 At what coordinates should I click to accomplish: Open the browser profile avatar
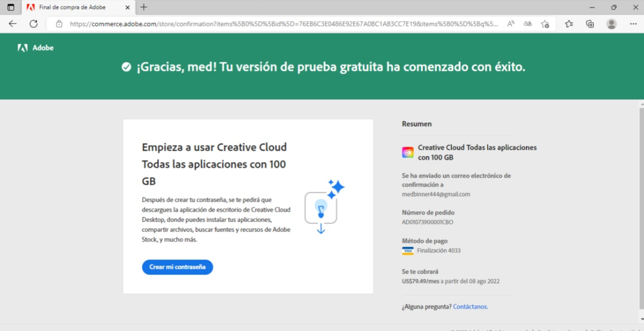(x=611, y=24)
